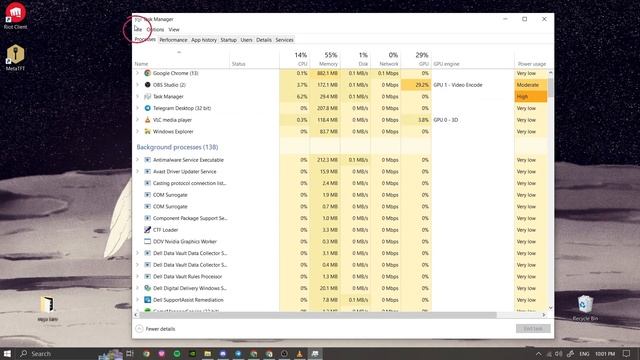Switch to the Services tab
The image size is (640, 360).
284,40
